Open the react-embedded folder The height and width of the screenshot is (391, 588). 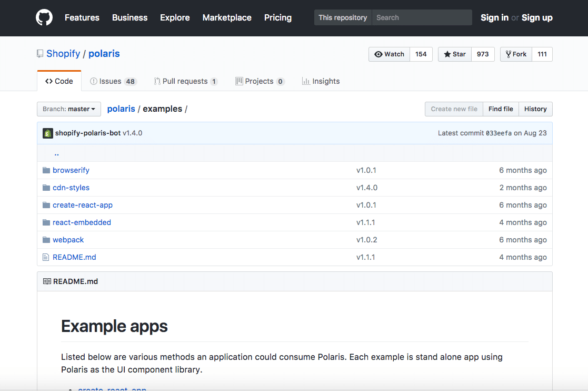tap(82, 222)
